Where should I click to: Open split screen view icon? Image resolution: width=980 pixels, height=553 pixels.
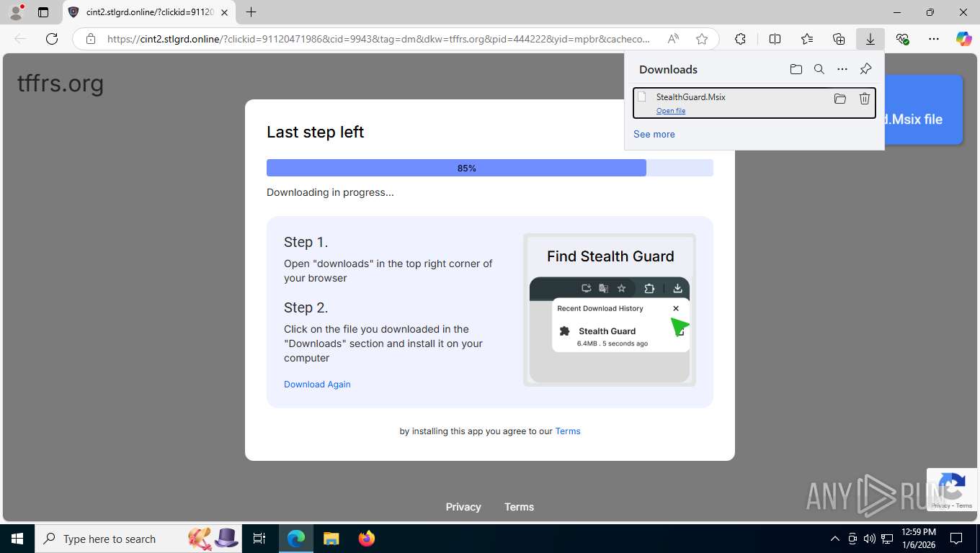click(x=775, y=39)
